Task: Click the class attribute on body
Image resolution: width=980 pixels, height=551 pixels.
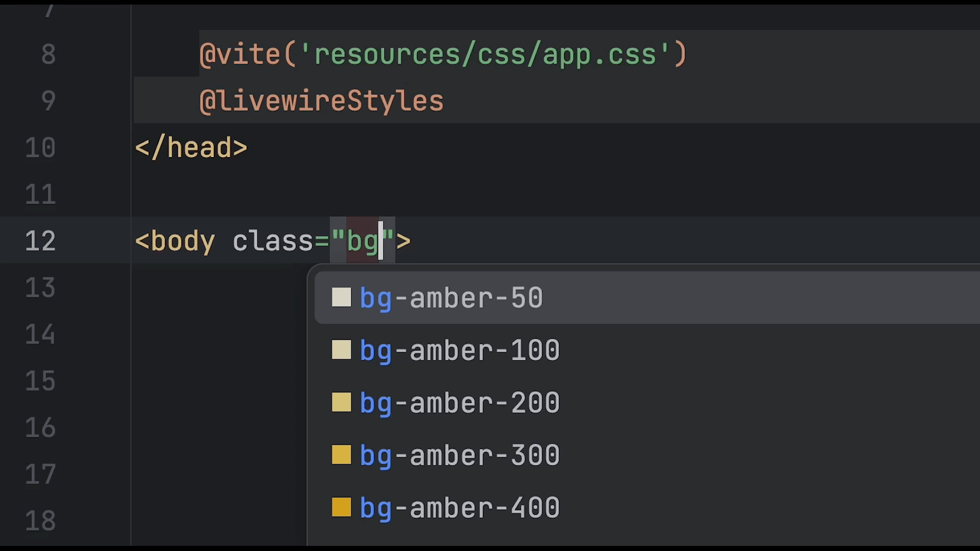Action: 273,241
